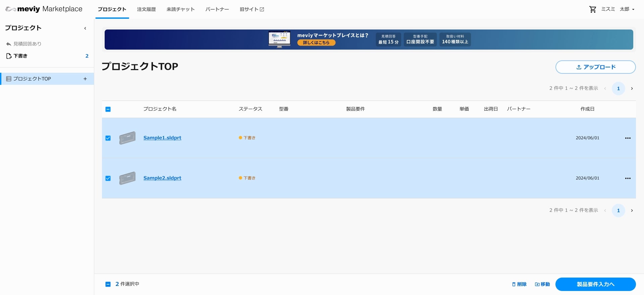Open the shopping cart icon
This screenshot has width=644, height=295.
tap(593, 9)
